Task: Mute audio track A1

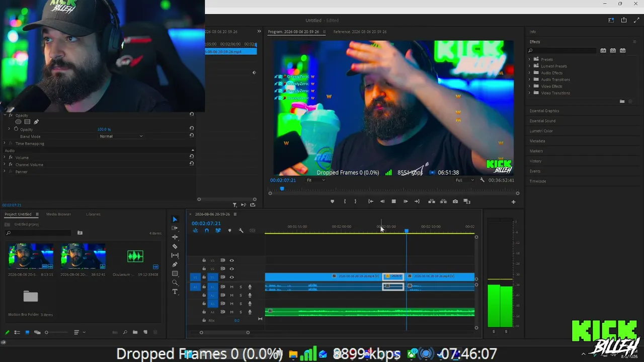Action: point(231,287)
